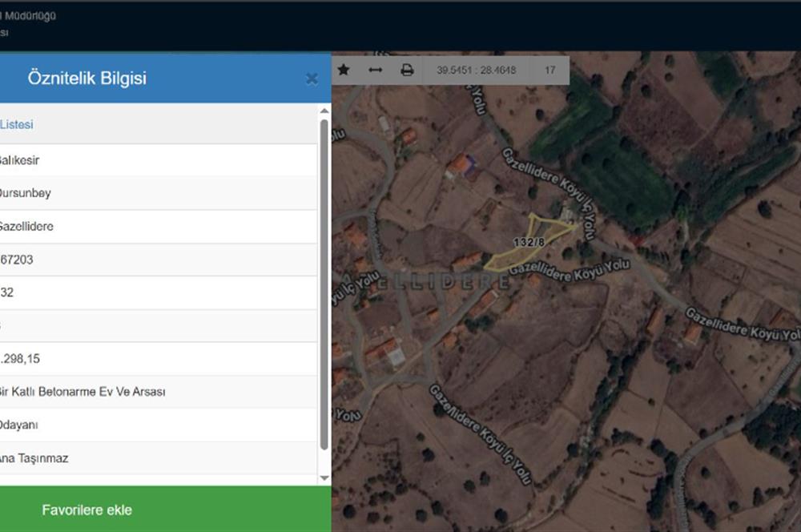Close the Öznitelik Bilgisi panel
This screenshot has height=532, width=801.
[312, 79]
